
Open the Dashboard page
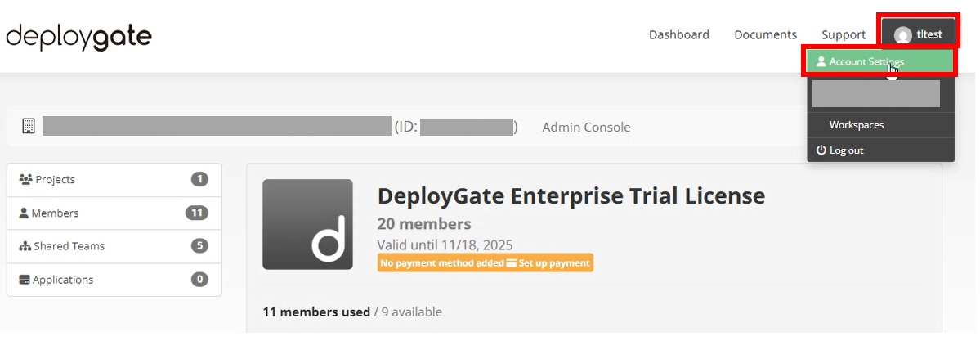click(678, 35)
